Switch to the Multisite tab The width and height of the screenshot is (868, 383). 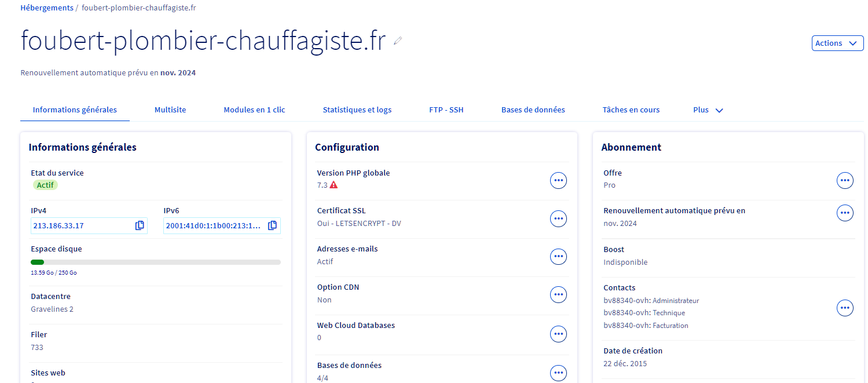(170, 110)
